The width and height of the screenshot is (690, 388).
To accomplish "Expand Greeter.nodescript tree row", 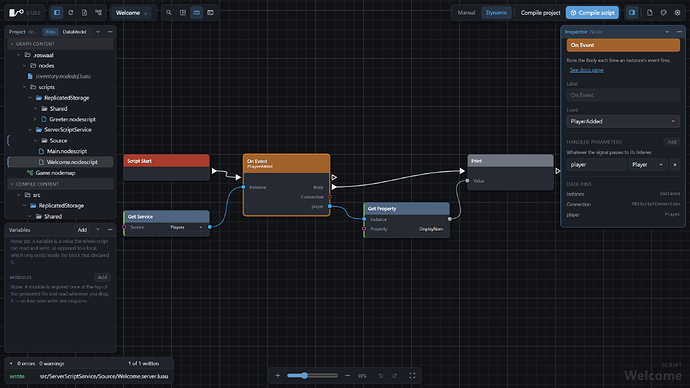I will (x=35, y=119).
